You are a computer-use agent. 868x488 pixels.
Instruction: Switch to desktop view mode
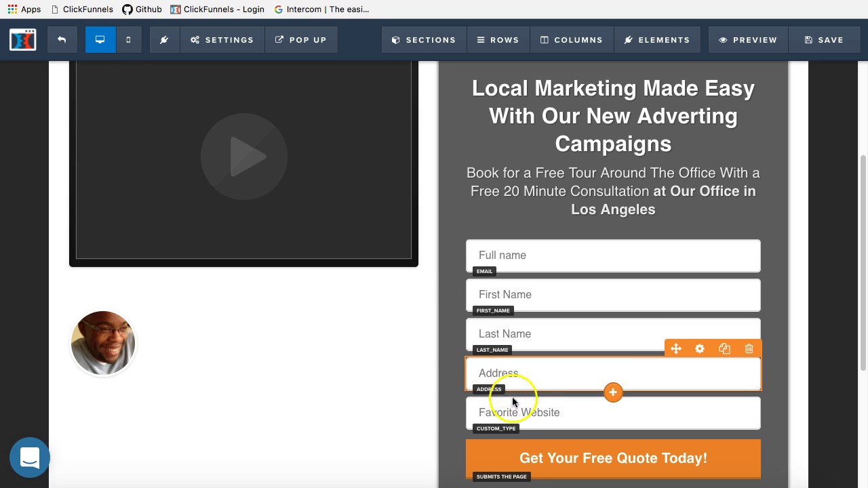(x=100, y=40)
